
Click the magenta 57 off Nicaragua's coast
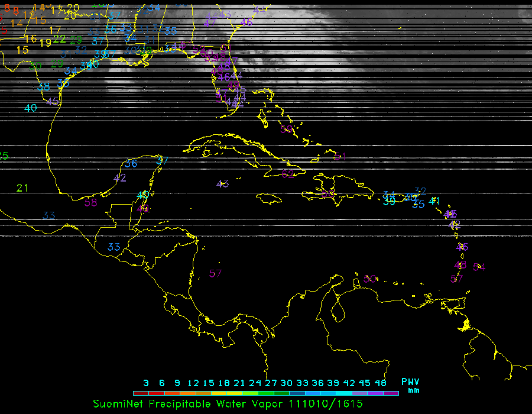tap(216, 273)
